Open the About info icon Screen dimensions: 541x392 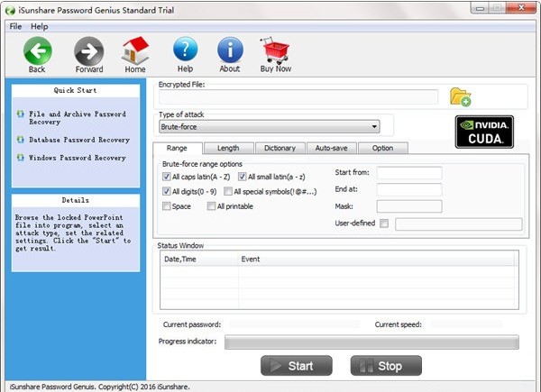(x=230, y=50)
